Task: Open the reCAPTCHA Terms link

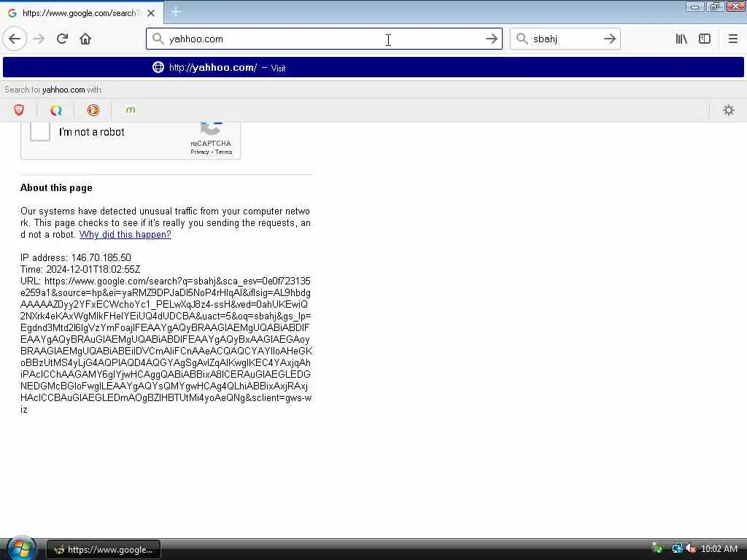Action: [x=223, y=152]
